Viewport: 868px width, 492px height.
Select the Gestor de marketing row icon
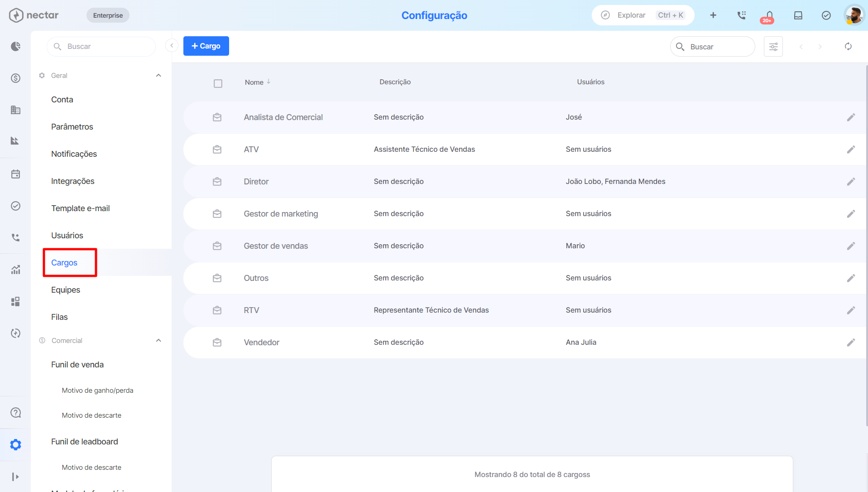pos(217,214)
